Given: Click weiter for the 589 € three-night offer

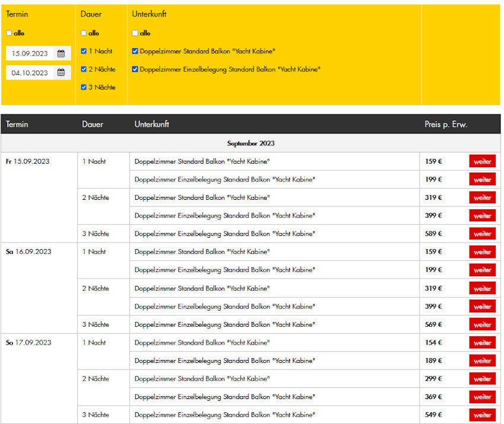Looking at the screenshot, I should click(x=482, y=234).
